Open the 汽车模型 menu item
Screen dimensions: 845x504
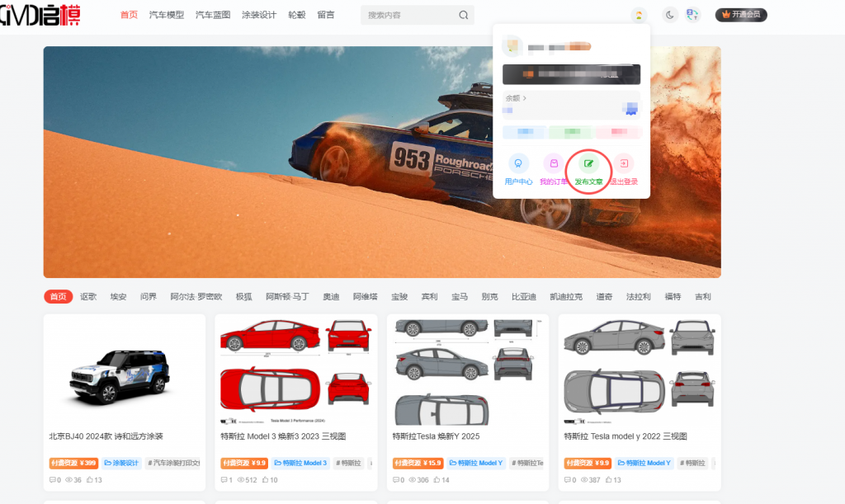pos(167,15)
